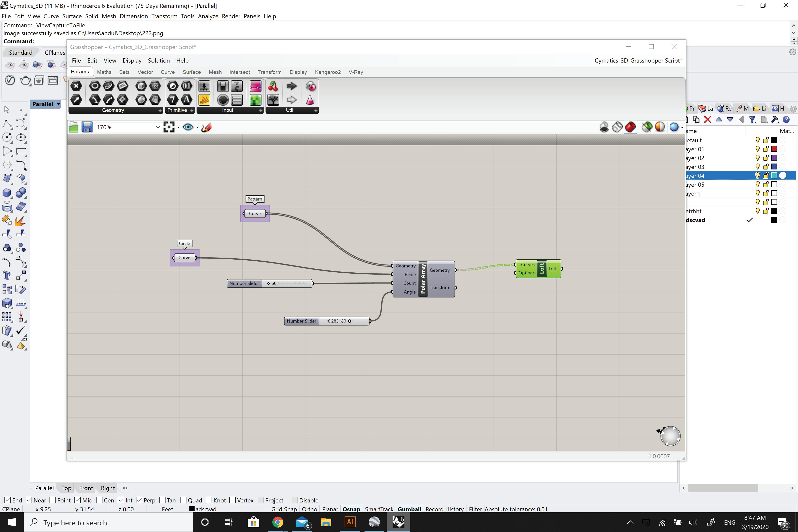Open the Solution menu in Grasshopper

pyautogui.click(x=158, y=60)
